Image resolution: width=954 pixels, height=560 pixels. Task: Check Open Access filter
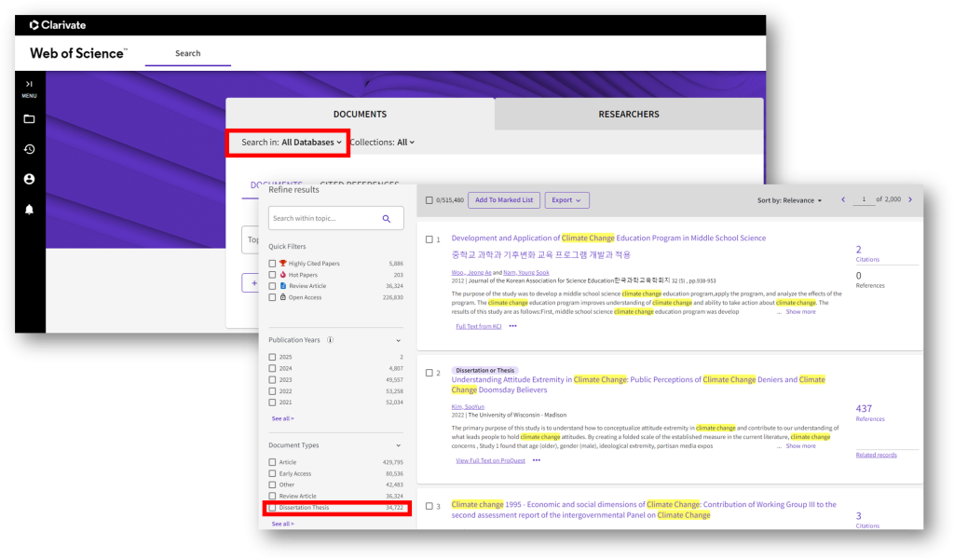tap(273, 297)
